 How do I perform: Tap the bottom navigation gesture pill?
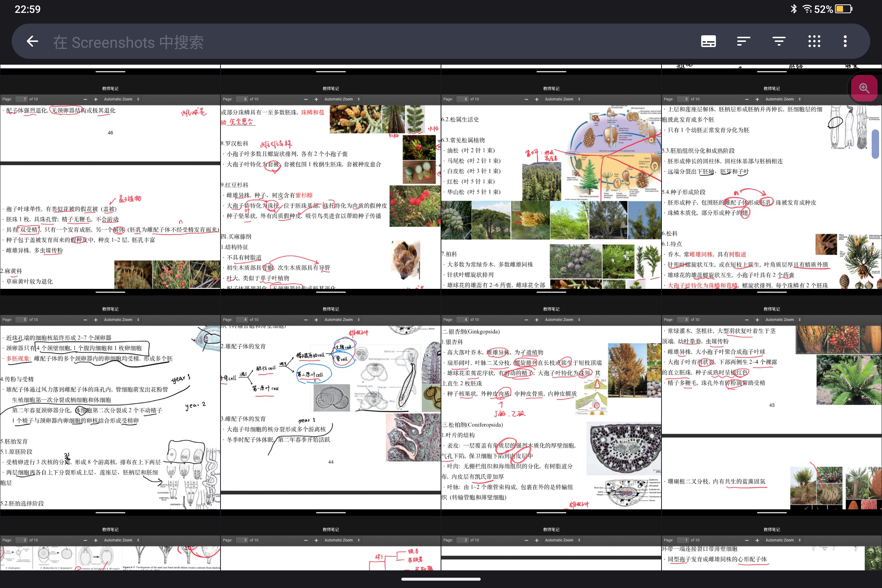441,579
